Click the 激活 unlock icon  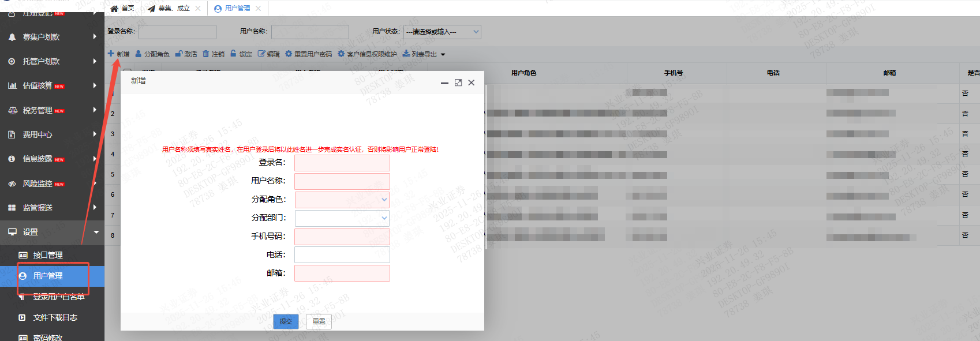pyautogui.click(x=179, y=54)
